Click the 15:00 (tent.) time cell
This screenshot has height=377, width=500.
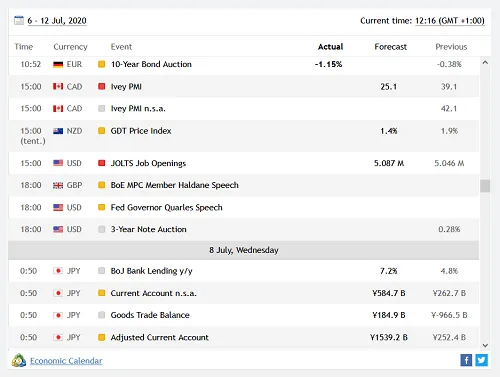click(33, 136)
